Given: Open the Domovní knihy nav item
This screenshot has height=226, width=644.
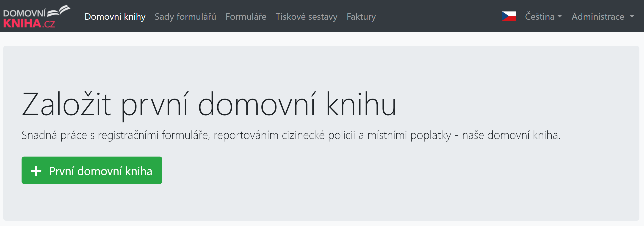Looking at the screenshot, I should click(115, 17).
